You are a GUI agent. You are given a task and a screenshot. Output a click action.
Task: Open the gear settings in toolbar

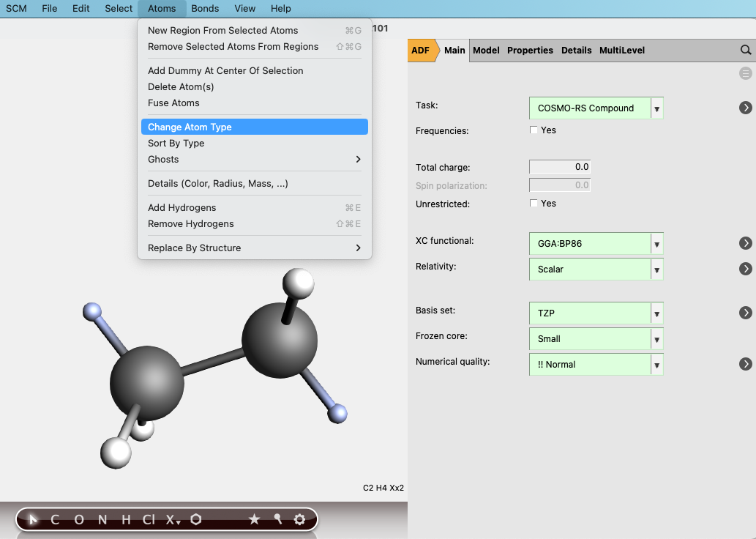(x=299, y=519)
